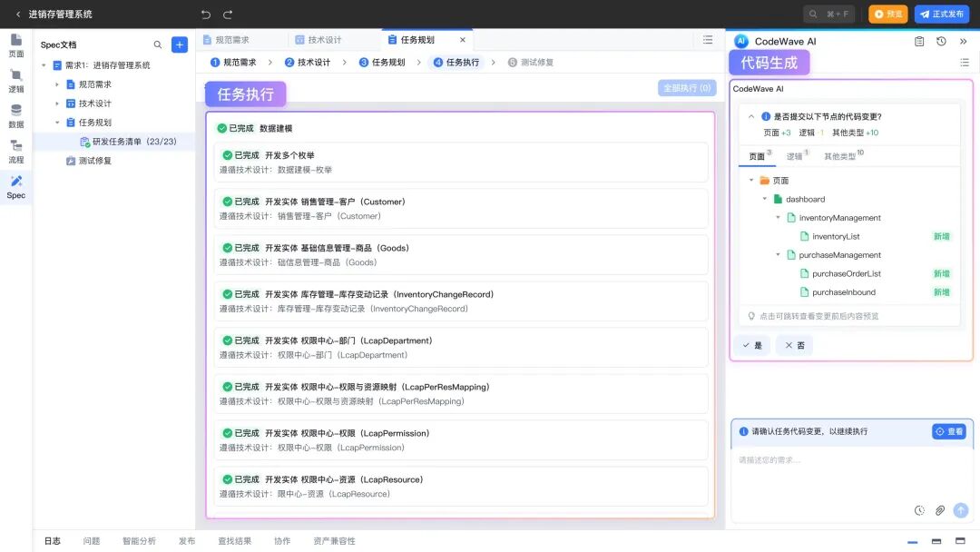Select the 逻辑 changes tab
Image resolution: width=980 pixels, height=552 pixels.
point(795,156)
